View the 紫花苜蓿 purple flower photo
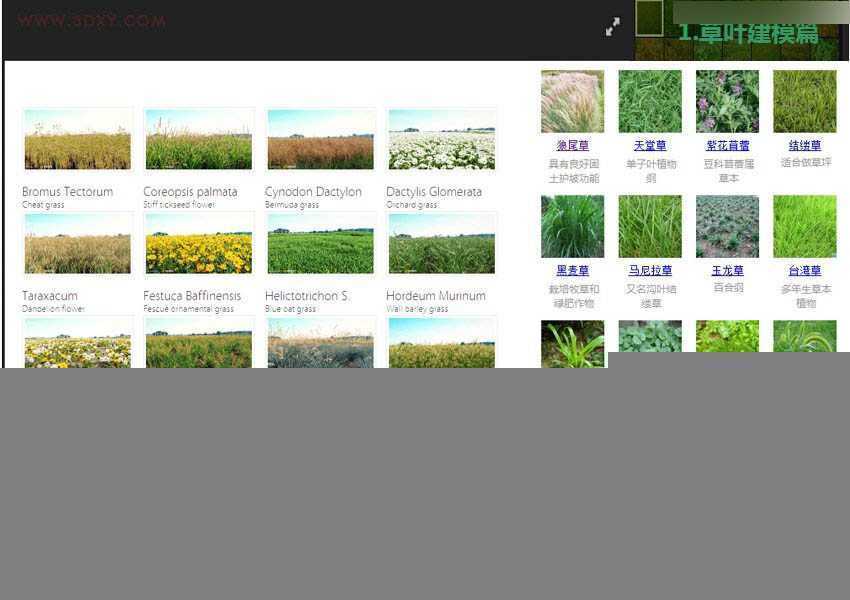The width and height of the screenshot is (850, 600). point(727,101)
